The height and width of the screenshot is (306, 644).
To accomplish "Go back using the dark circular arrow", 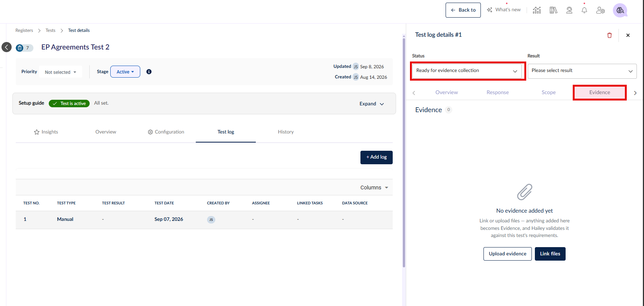I will click(6, 47).
